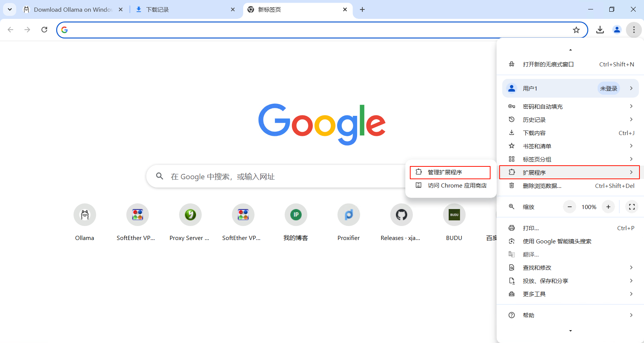Reload the current page
This screenshot has width=644, height=343.
pos(44,30)
